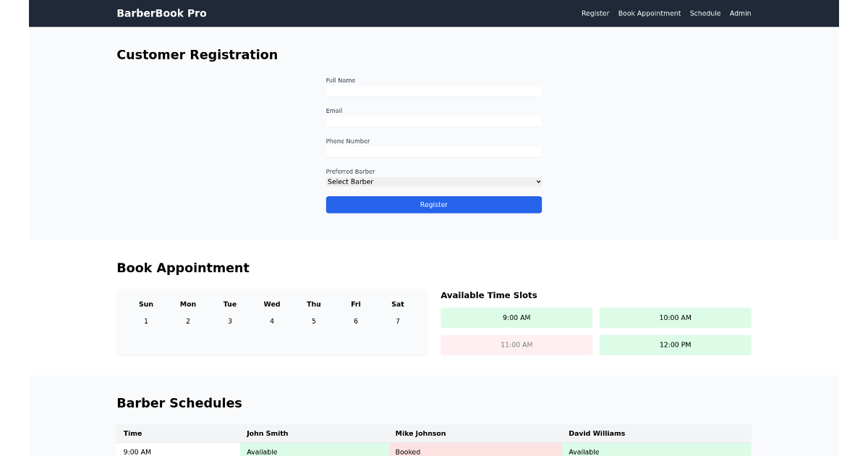
Task: Select day 1 under Sun
Action: click(146, 321)
